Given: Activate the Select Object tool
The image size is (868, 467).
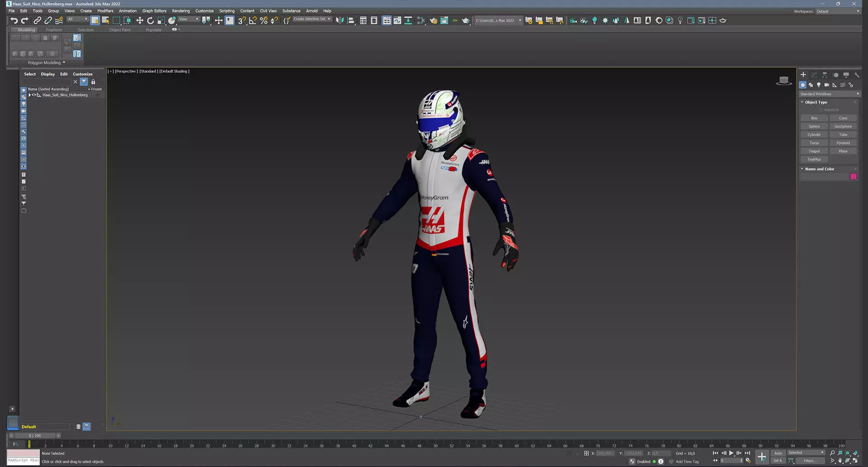Looking at the screenshot, I should 95,20.
